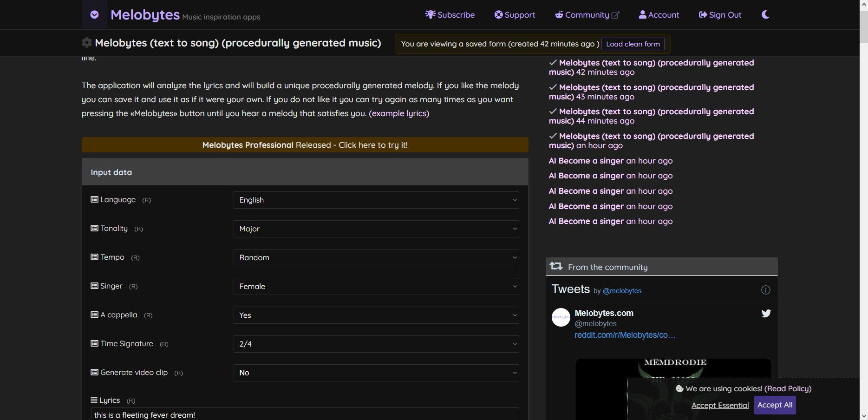Click the gear icon beside the page title
The image size is (868, 420).
point(86,42)
